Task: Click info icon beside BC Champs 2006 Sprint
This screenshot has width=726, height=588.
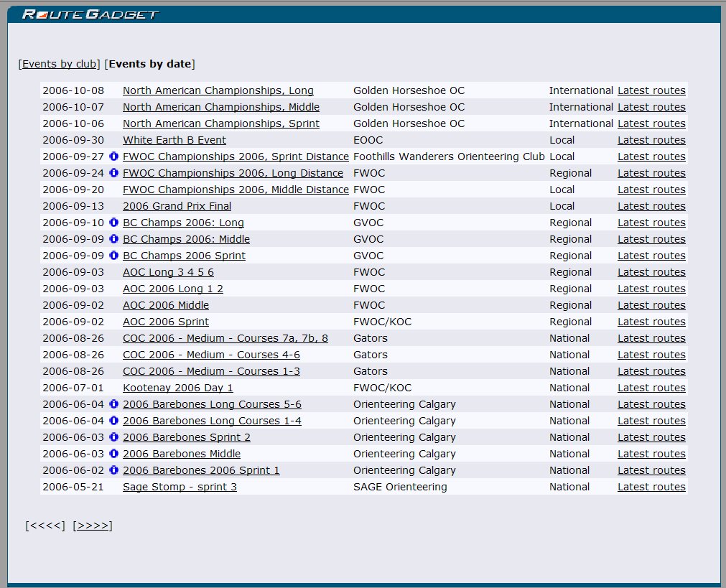Action: (113, 256)
